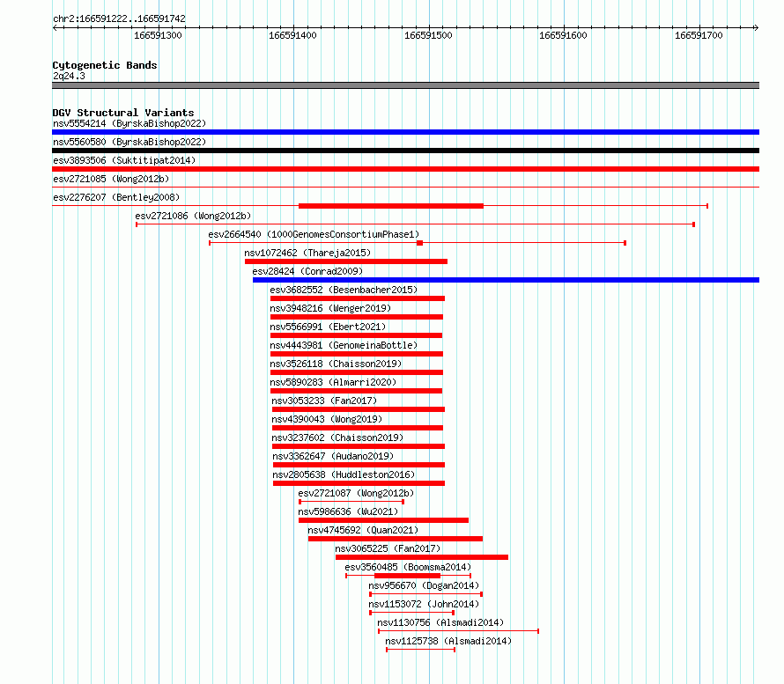784x684 pixels.
Task: Click the Cytogenetic Bands track title
Action: coord(105,65)
